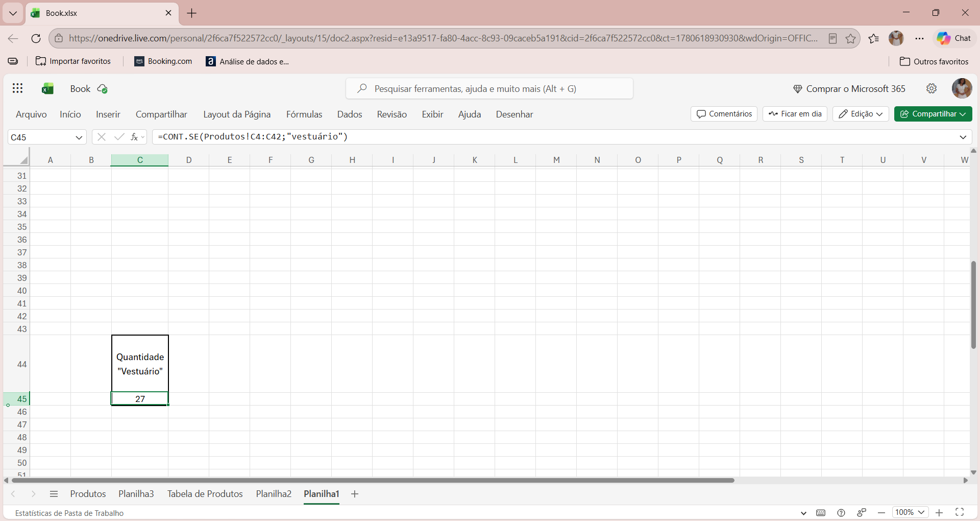Confirm formula with checkmark icon
This screenshot has width=980, height=521.
[x=119, y=137]
